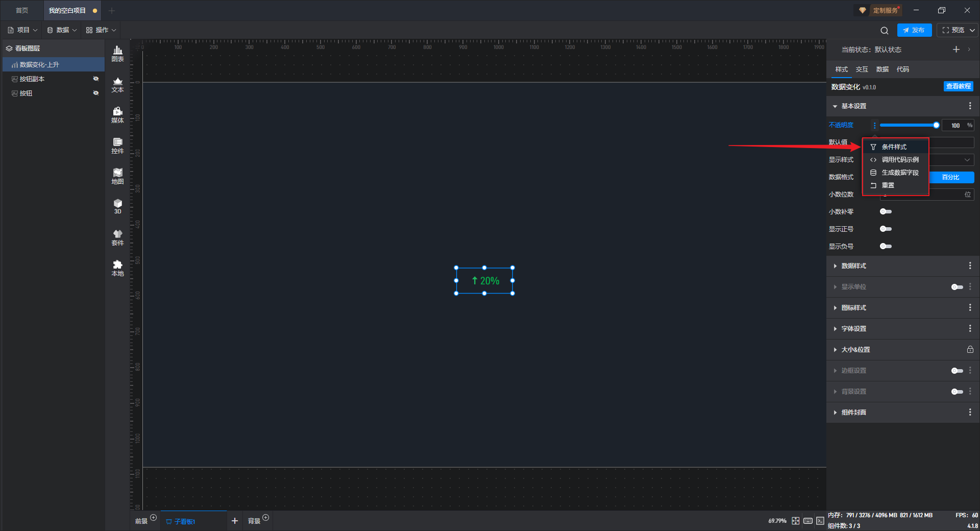980x531 pixels.
Task: Open the 控件 controls components panel
Action: (117, 146)
